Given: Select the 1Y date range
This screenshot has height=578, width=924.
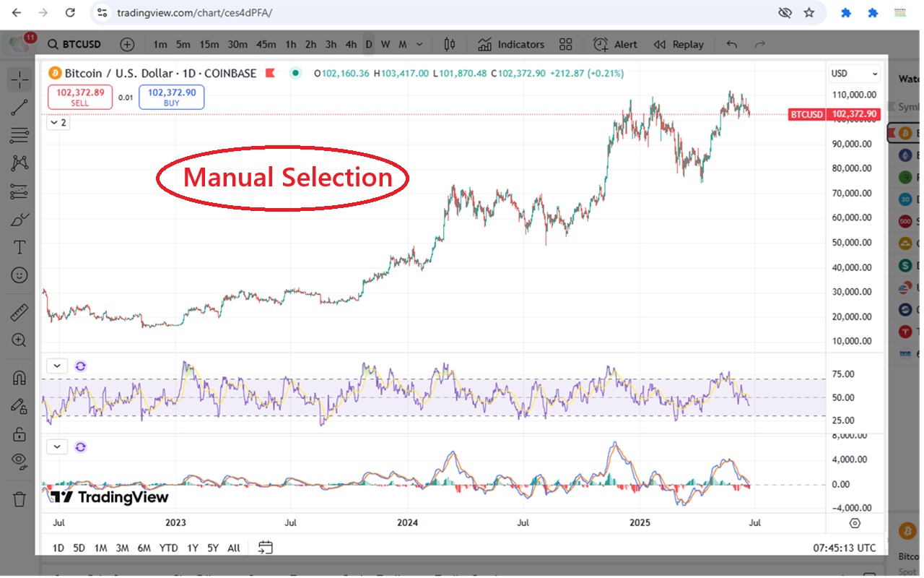Looking at the screenshot, I should point(192,548).
